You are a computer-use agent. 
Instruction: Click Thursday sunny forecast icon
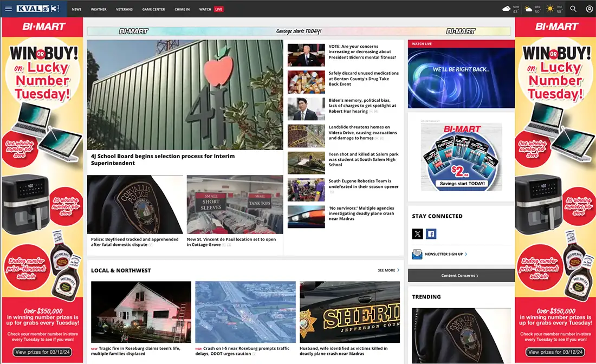(550, 9)
